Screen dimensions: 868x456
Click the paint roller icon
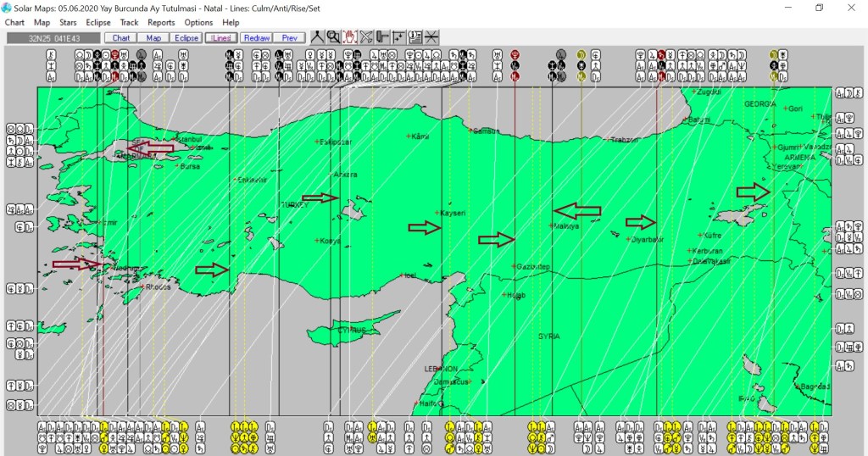(x=382, y=37)
